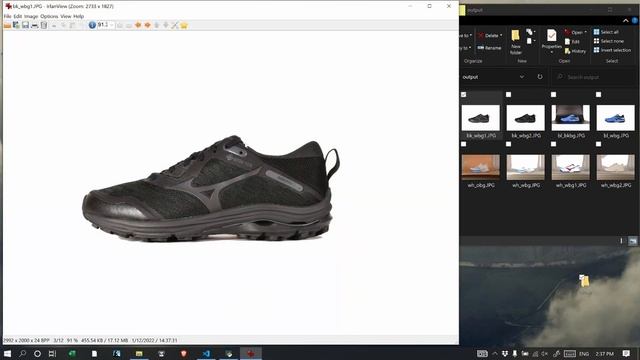640x360 pixels.
Task: Click the Slideshow icon in IrfanView toolbar
Action: tap(16, 25)
